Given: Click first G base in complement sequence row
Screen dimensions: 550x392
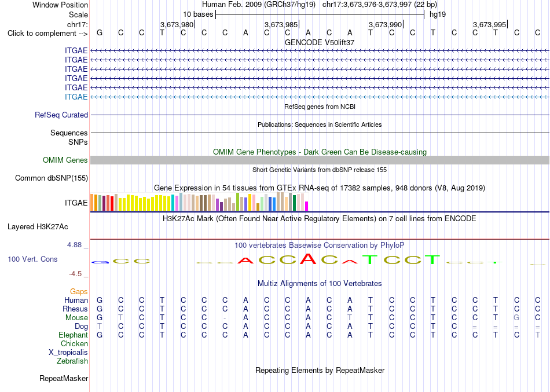Looking at the screenshot, I should [x=100, y=33].
